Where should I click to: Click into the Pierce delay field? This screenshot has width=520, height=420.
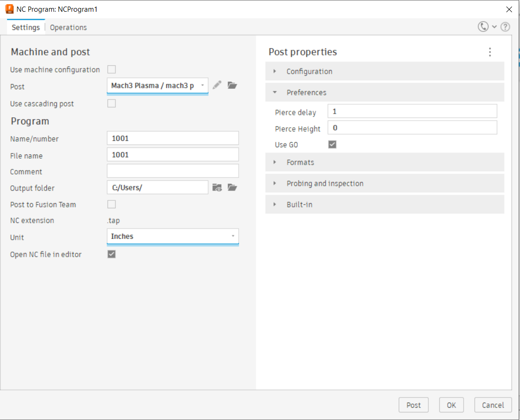pos(412,111)
